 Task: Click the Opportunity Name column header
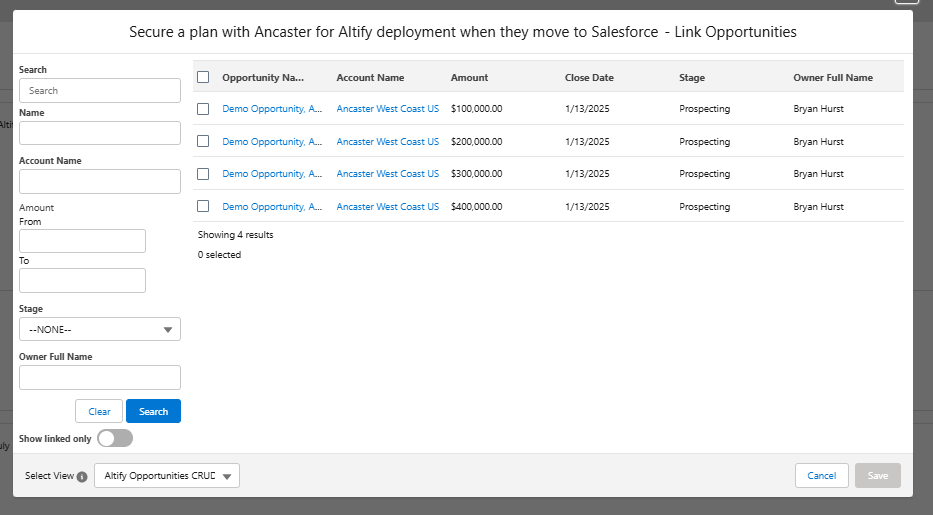pyautogui.click(x=263, y=77)
